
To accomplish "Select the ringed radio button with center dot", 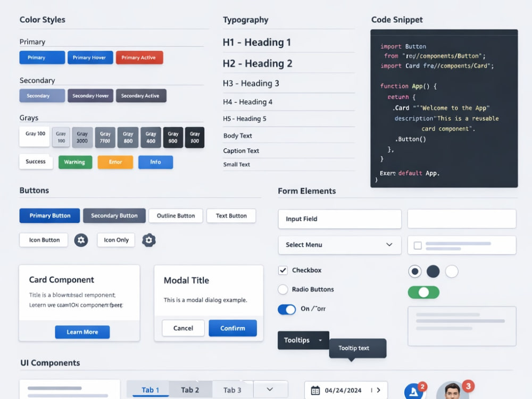I will point(414,271).
